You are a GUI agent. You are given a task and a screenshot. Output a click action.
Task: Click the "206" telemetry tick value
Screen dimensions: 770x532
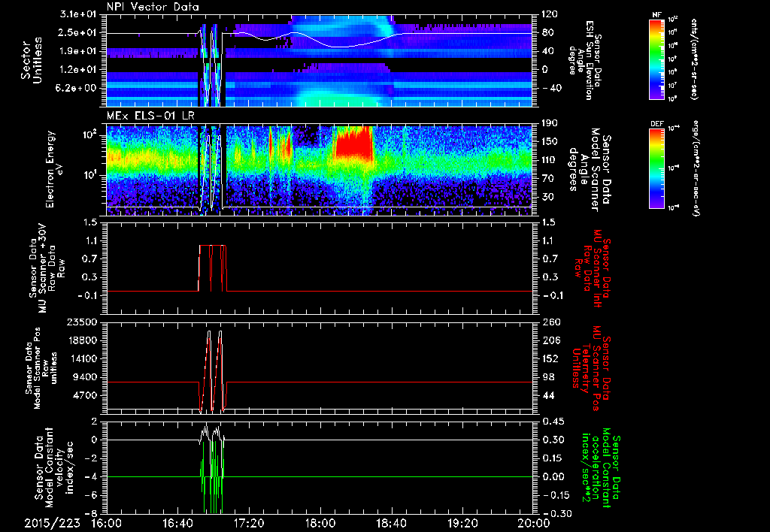click(x=550, y=340)
